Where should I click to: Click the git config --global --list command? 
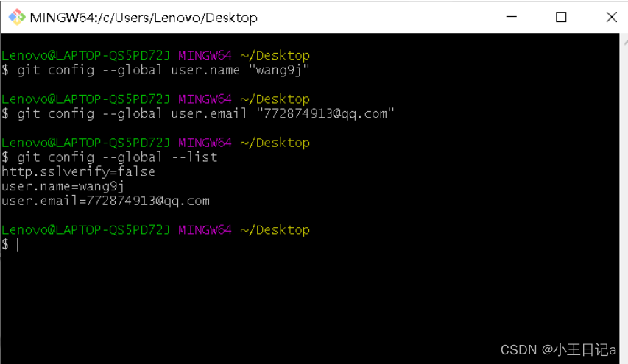pos(117,157)
